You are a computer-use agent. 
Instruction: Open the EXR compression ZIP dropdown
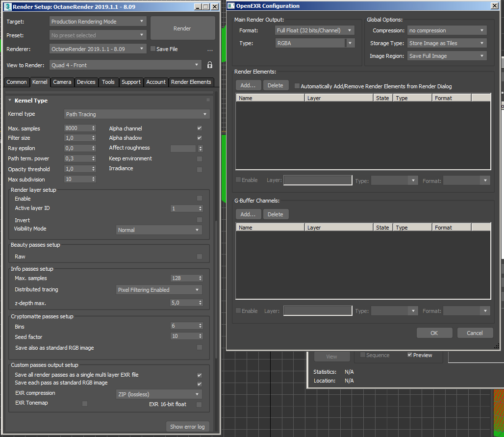[159, 394]
